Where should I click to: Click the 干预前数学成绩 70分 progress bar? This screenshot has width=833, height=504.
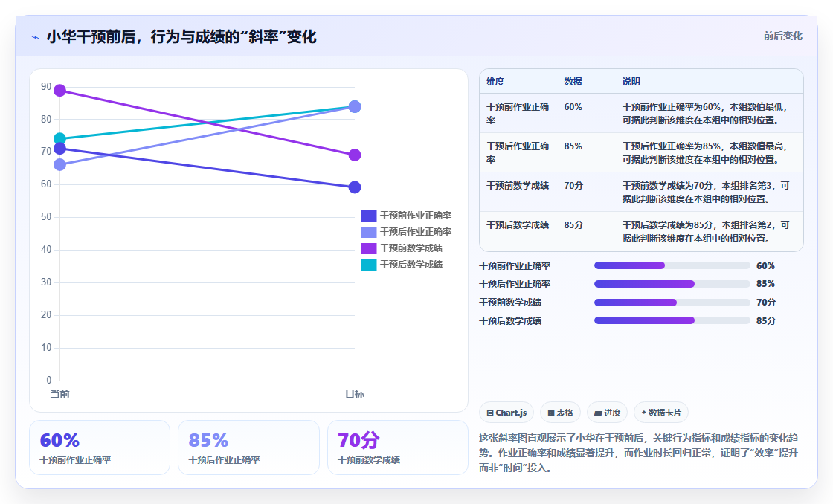672,303
